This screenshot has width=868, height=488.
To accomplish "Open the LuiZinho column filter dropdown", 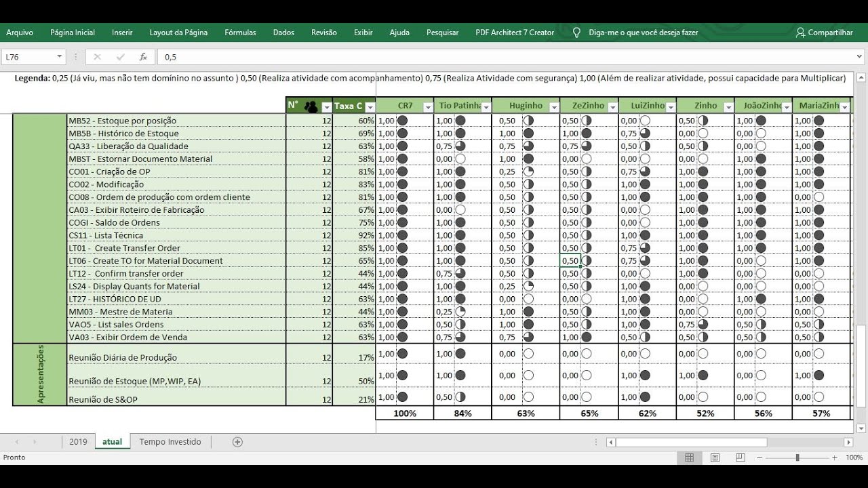I will tap(671, 107).
